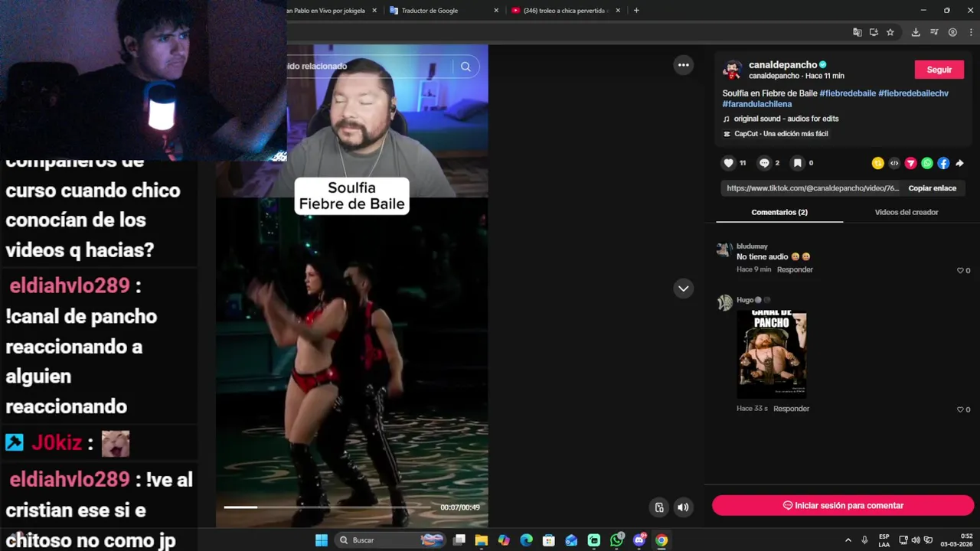Repost video using the yellow repost icon
The height and width of the screenshot is (551, 980).
(877, 163)
